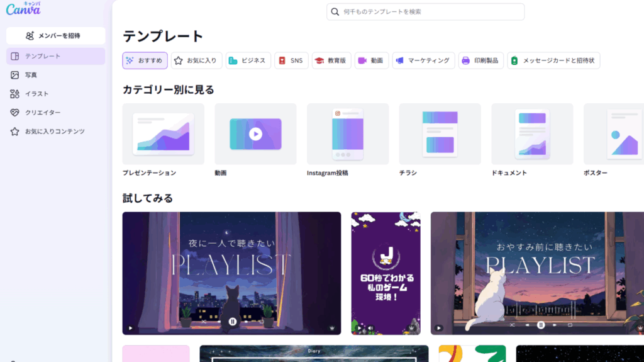644x362 pixels.
Task: Open the Instagram投稿 category thumbnail
Action: click(347, 134)
